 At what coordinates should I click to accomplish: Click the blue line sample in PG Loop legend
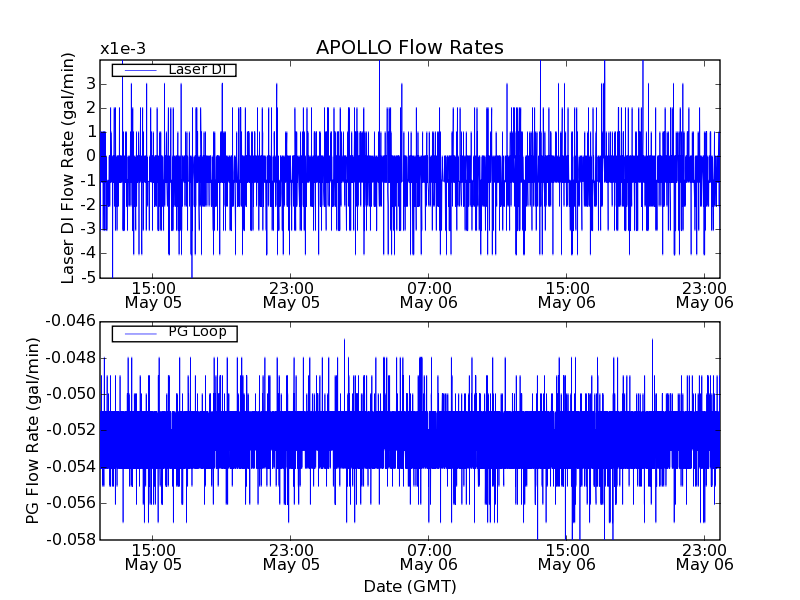(139, 333)
